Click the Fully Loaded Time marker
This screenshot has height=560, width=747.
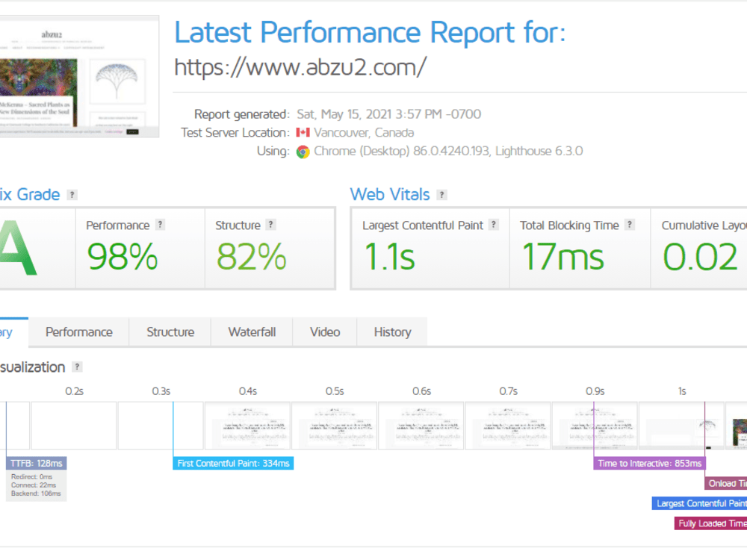[x=711, y=523]
